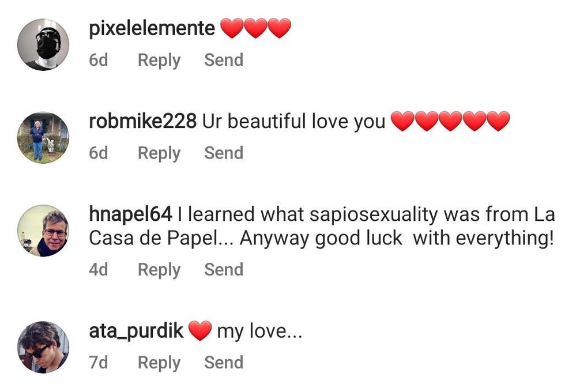This screenshot has height=392, width=565.
Task: Send robmike228's comment
Action: point(224,153)
